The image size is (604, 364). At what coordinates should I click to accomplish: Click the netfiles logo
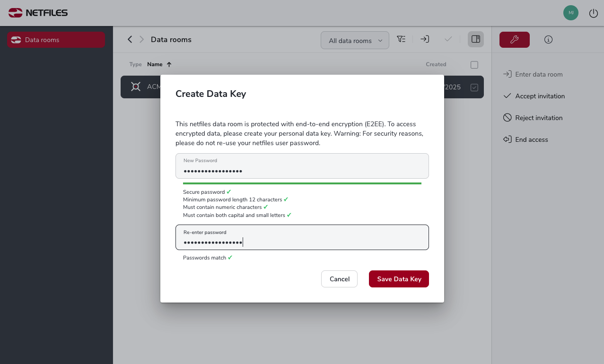pyautogui.click(x=38, y=13)
